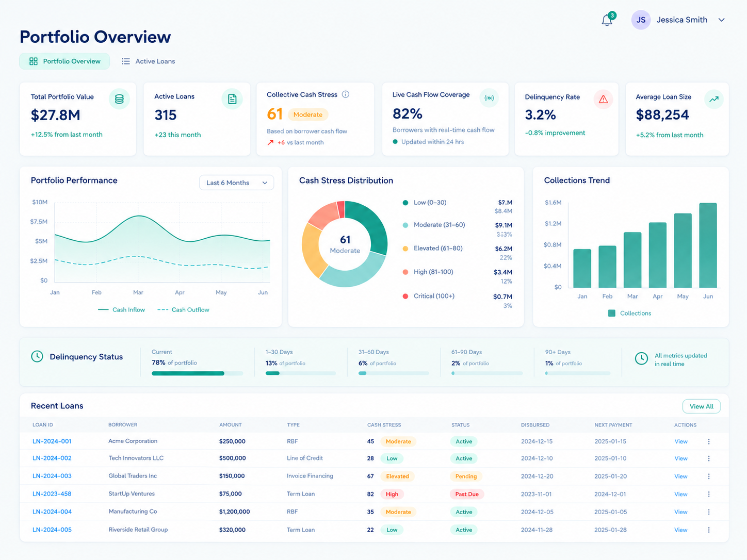
Task: Click the Elevated cash stress badge
Action: coord(397,476)
